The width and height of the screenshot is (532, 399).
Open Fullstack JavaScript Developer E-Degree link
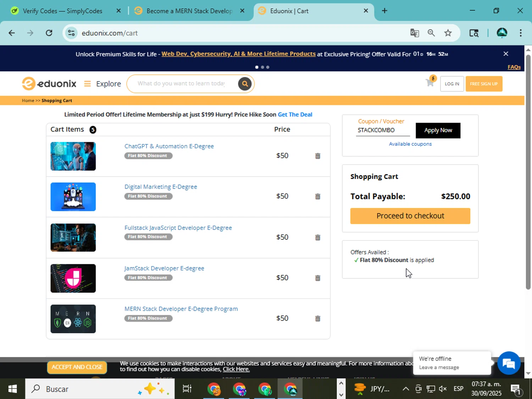[178, 228]
